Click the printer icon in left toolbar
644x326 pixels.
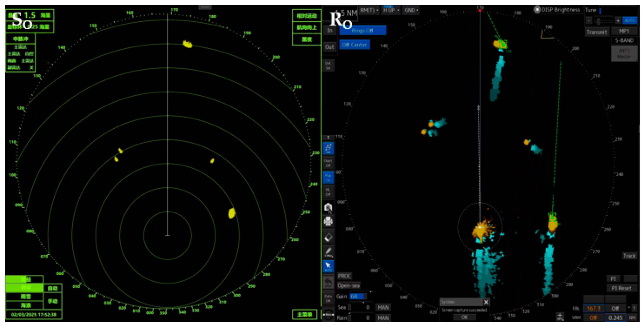(328, 221)
